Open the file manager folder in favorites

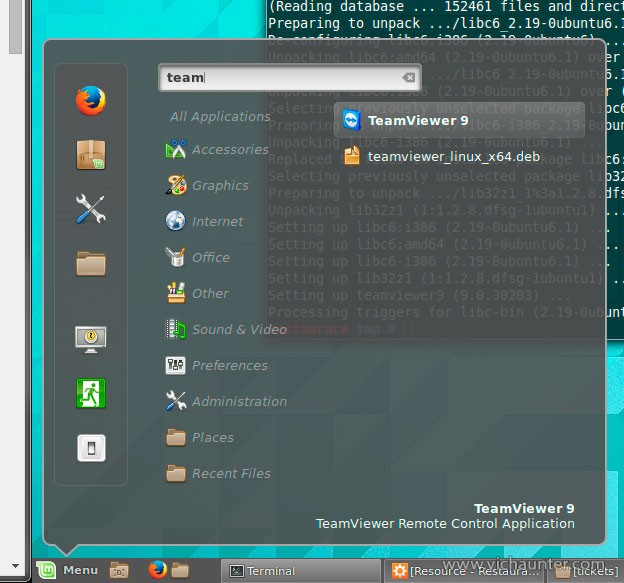coord(91,263)
